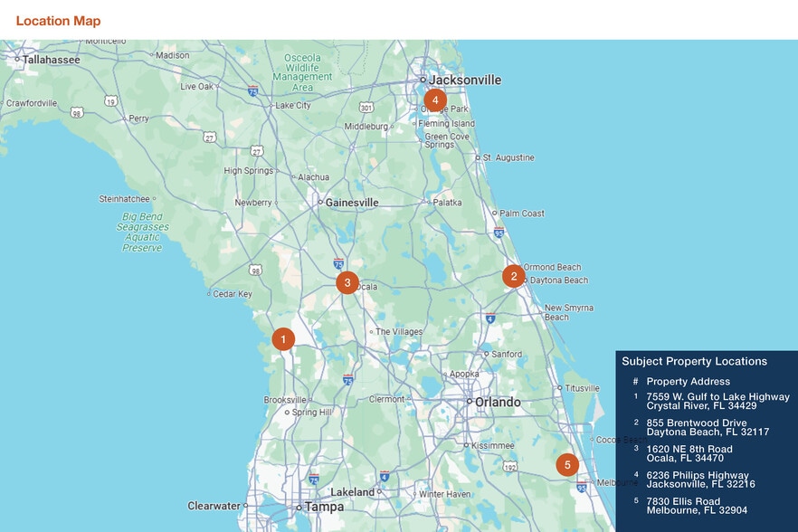Click the High Springs label
The height and width of the screenshot is (532, 798).
(248, 170)
